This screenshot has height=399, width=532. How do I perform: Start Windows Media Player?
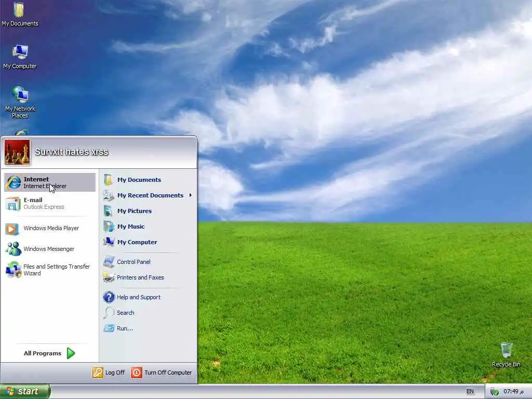[50, 229]
